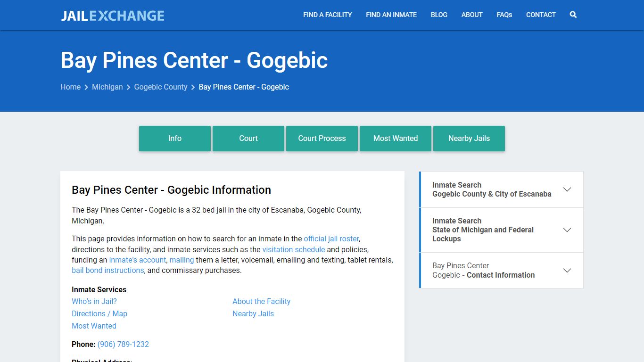Open the mailing link
The width and height of the screenshot is (644, 362).
(x=182, y=260)
